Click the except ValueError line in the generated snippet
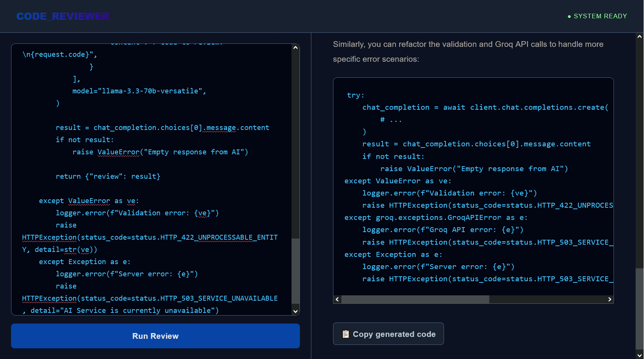This screenshot has width=644, height=359. click(397, 181)
